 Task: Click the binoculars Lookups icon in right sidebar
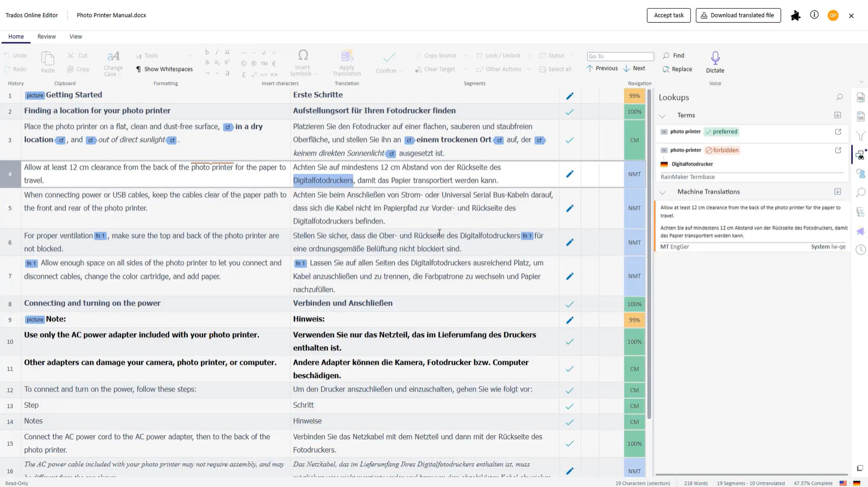pos(860,155)
